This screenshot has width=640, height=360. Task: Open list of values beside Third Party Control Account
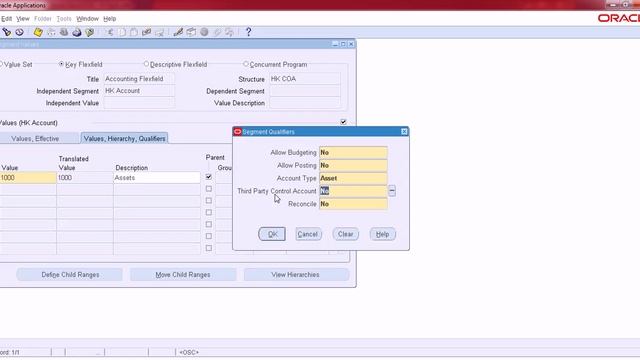pyautogui.click(x=392, y=191)
